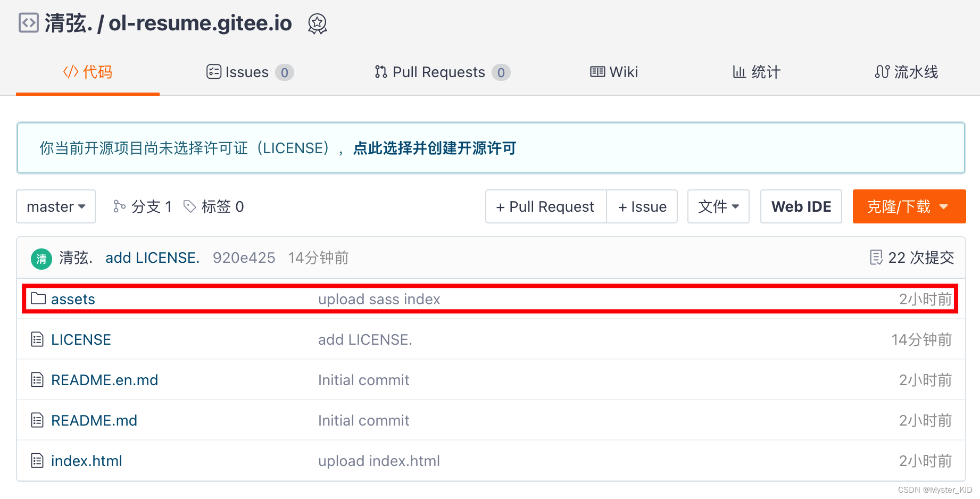Click the 点此选择并创建开源许可 link
Viewport: 980px width, 499px height.
coord(435,148)
